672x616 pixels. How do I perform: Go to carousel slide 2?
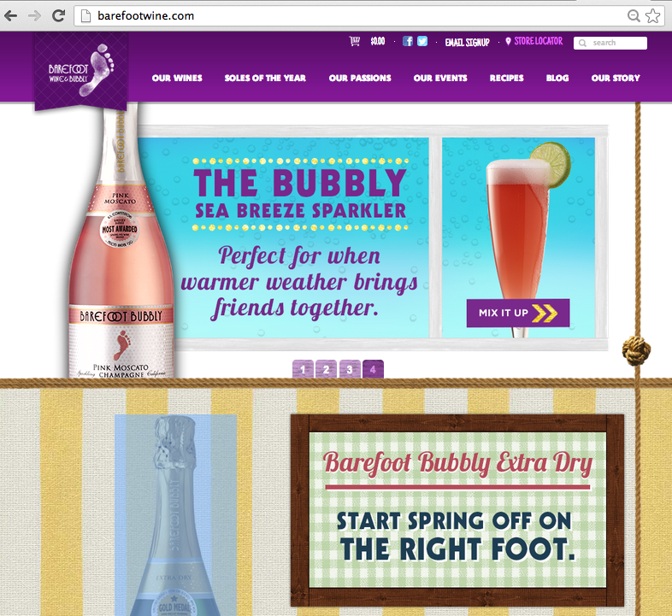[326, 369]
